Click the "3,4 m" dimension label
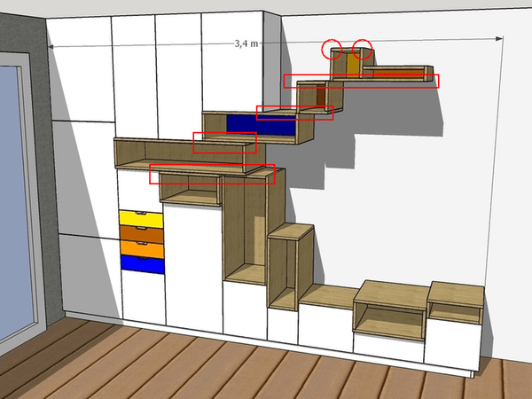The height and width of the screenshot is (399, 532). click(246, 43)
